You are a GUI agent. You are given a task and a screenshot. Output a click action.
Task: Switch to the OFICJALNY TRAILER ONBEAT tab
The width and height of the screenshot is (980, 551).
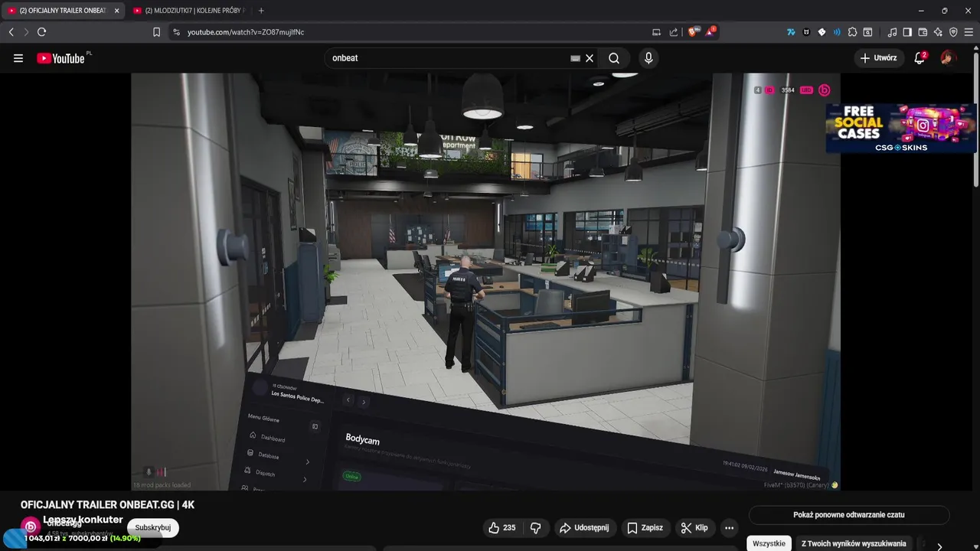click(x=61, y=11)
